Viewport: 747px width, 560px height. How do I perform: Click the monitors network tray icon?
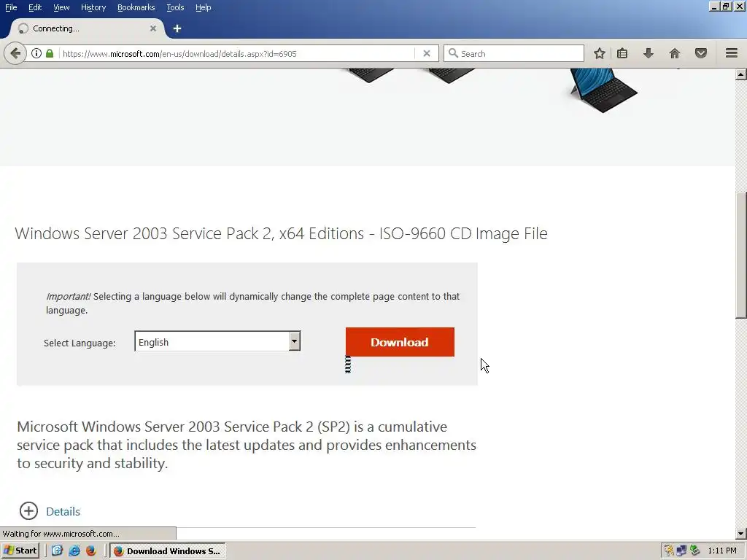coord(682,551)
